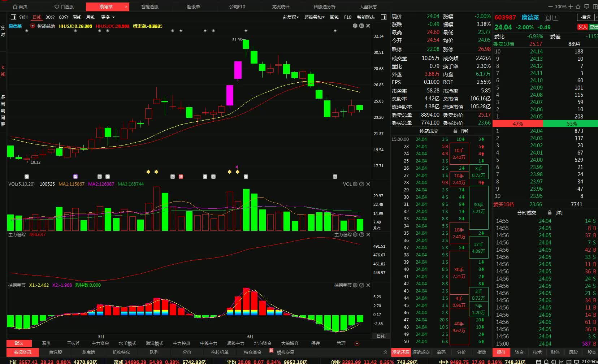
Task: Select the 30分 period
Action: [50, 17]
